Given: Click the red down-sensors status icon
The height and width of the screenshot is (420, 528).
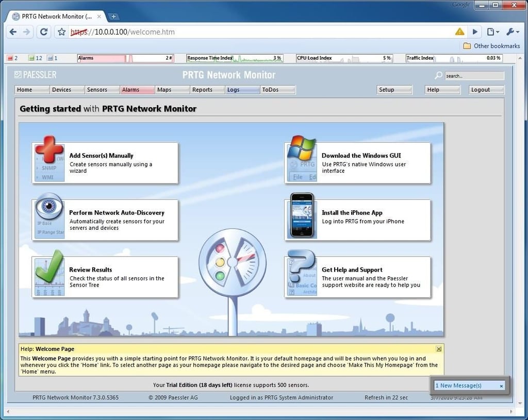Looking at the screenshot, I should click(x=10, y=58).
